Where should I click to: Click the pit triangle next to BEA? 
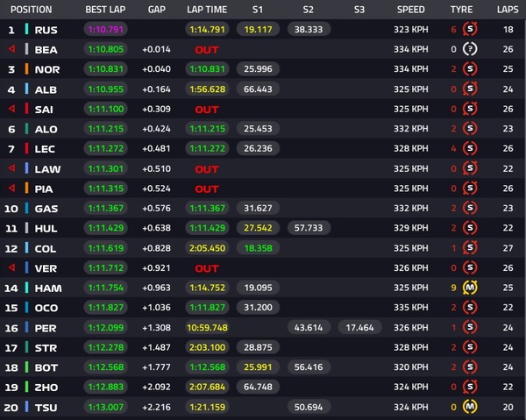click(x=12, y=50)
